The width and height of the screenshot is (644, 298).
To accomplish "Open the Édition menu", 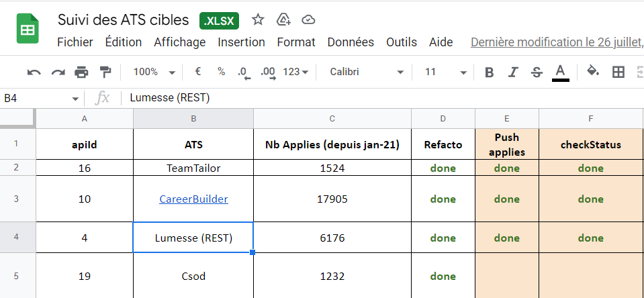I will 123,42.
